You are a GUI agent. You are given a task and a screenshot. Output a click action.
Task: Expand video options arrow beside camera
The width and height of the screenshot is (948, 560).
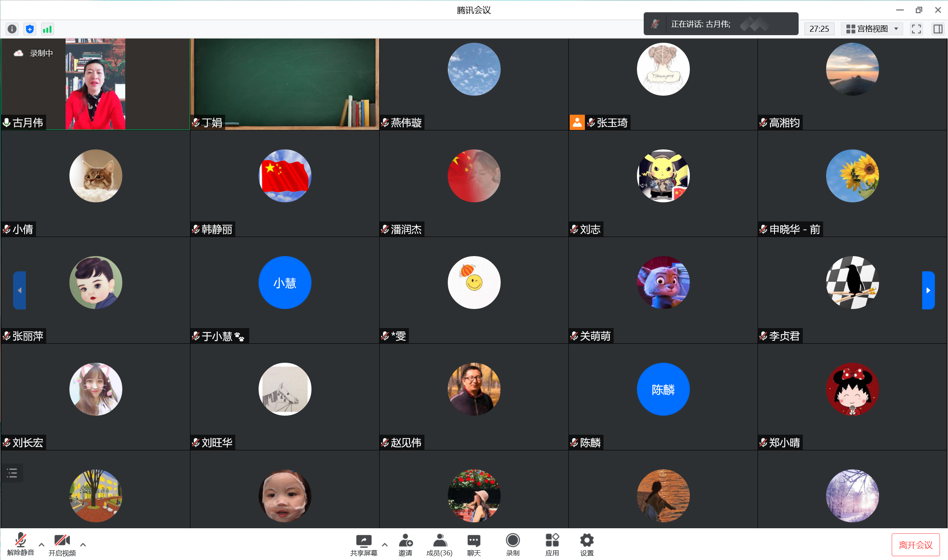83,545
